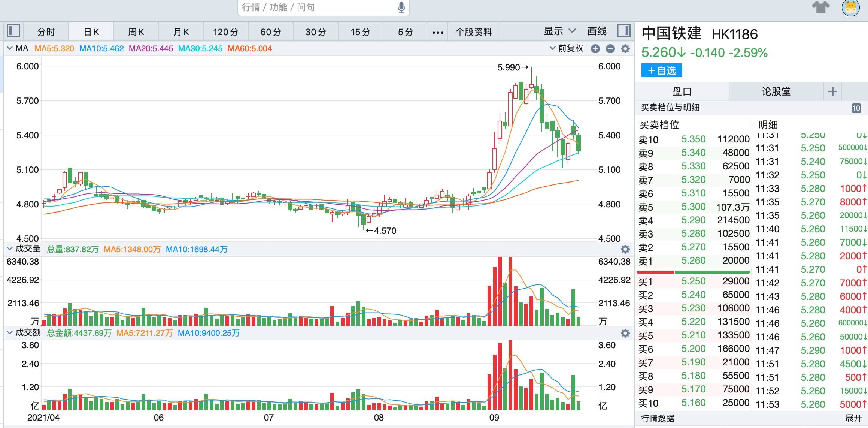The image size is (868, 428).
Task: Click the 4.570 low price marker
Action: coord(381,231)
